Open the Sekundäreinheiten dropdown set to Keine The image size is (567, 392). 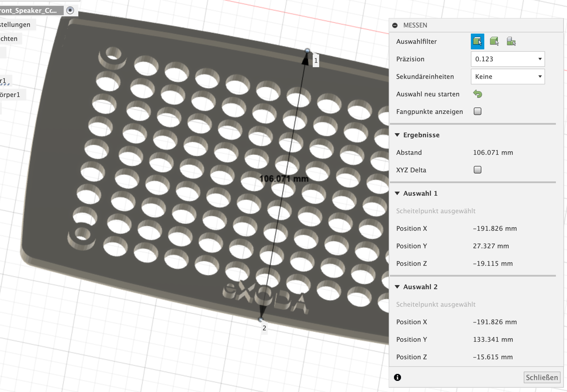point(508,77)
